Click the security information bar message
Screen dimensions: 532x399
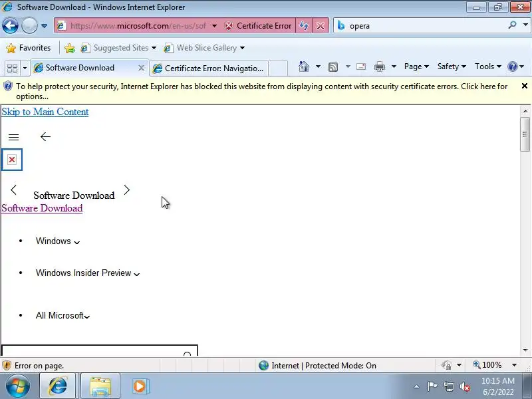pyautogui.click(x=261, y=91)
